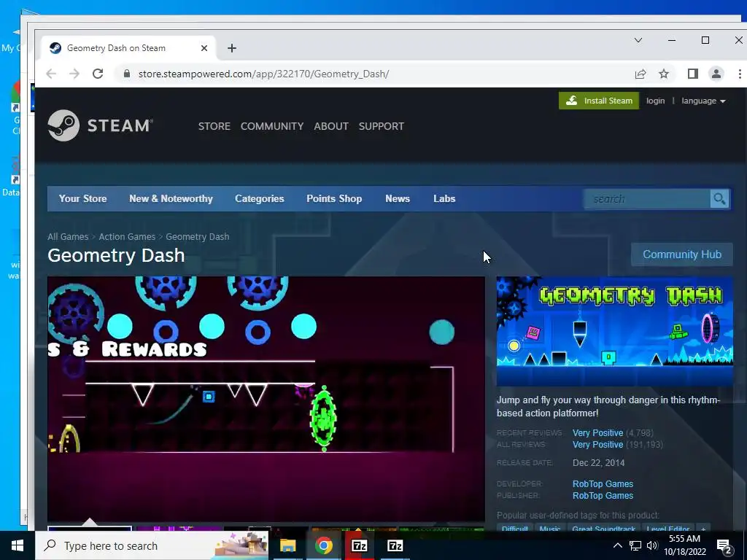Click the Geometry Dash header capsule image
The image size is (747, 560).
coord(614,332)
